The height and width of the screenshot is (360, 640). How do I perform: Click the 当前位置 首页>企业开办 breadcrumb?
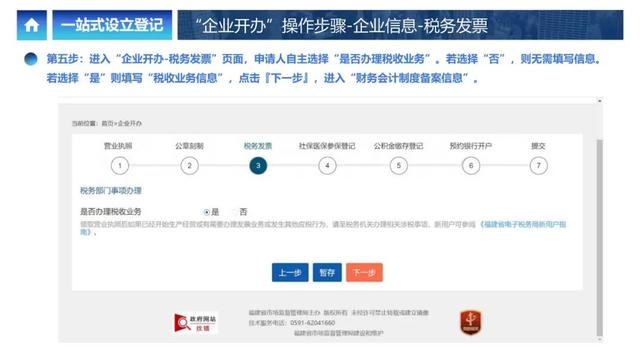click(x=107, y=123)
